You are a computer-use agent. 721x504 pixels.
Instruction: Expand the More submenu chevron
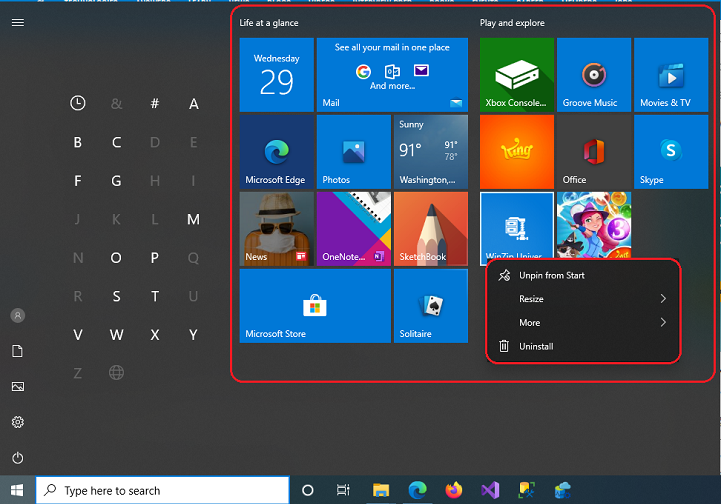click(x=663, y=322)
